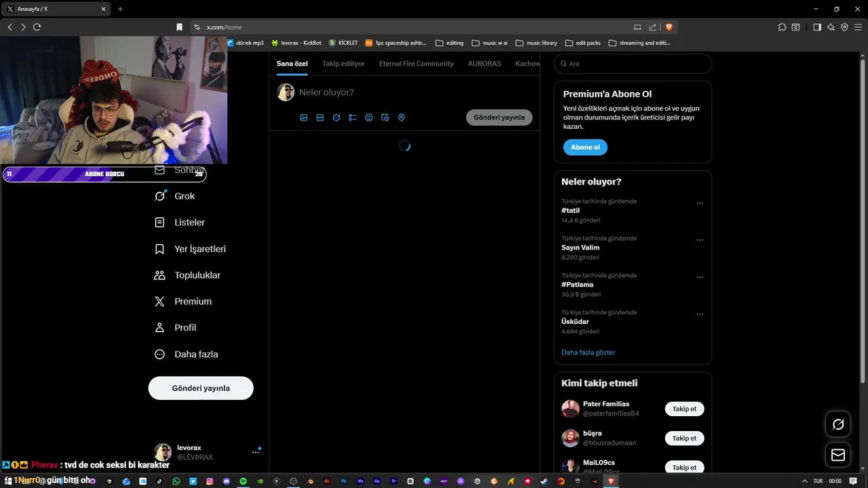Open the emoji picker in the composer
The image size is (868, 488).
(369, 117)
